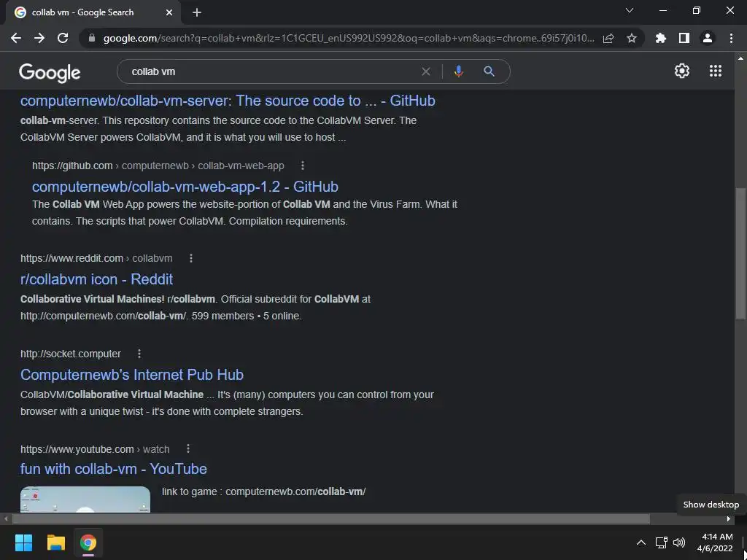Click the Chrome taskbar icon
The image size is (747, 560).
[88, 542]
